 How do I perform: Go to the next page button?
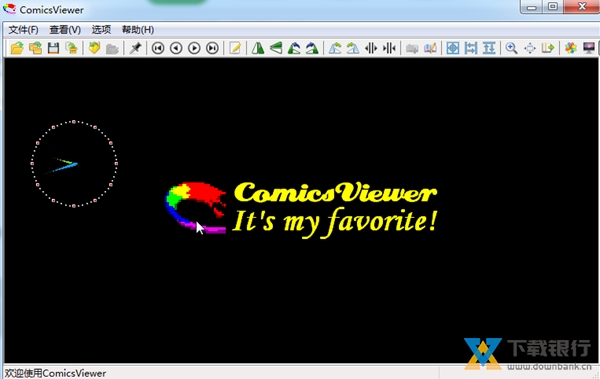tap(194, 48)
